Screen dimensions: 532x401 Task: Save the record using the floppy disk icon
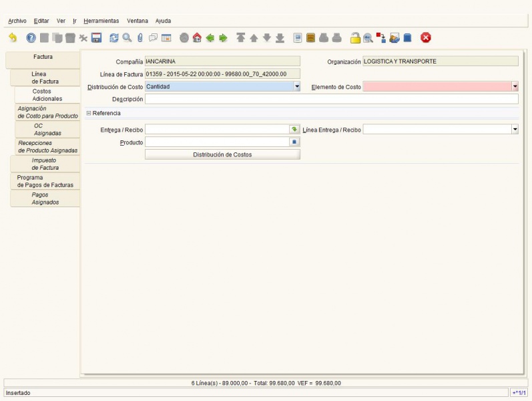96,38
